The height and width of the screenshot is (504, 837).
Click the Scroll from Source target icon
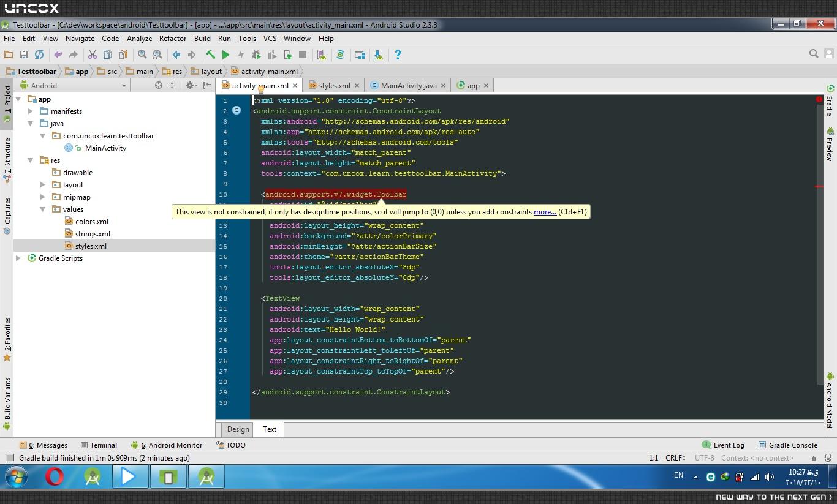159,85
